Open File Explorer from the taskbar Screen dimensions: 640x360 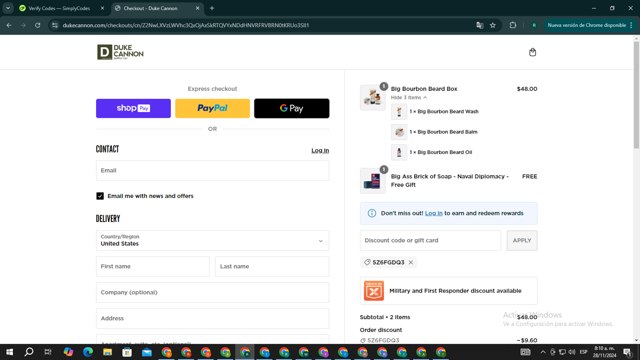point(107,352)
